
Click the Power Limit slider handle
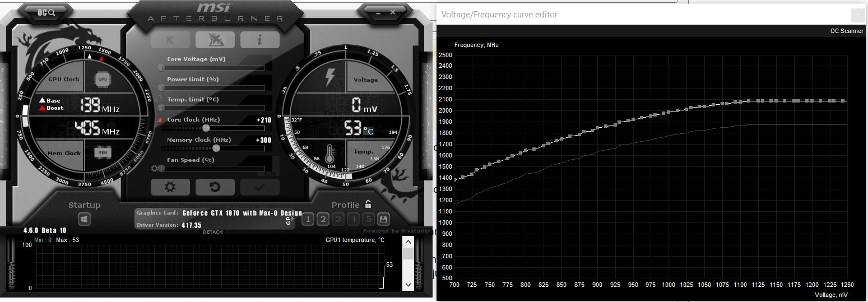coord(161,88)
